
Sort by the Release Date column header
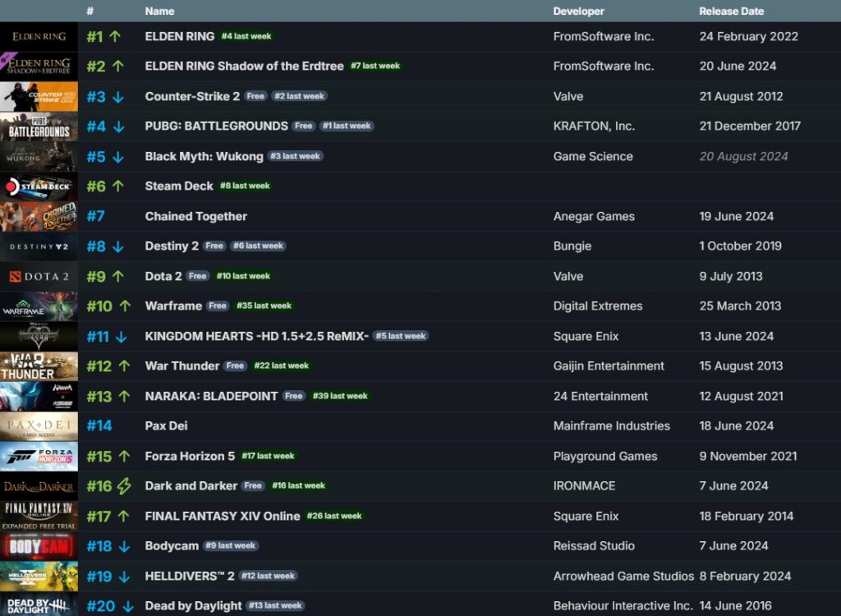click(x=731, y=11)
